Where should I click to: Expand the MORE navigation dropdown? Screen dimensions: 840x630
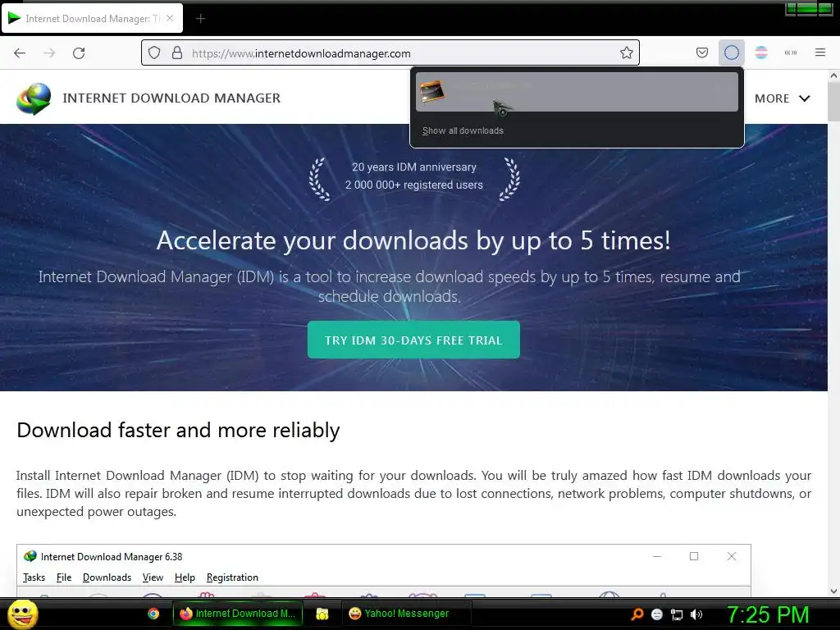[x=782, y=98]
